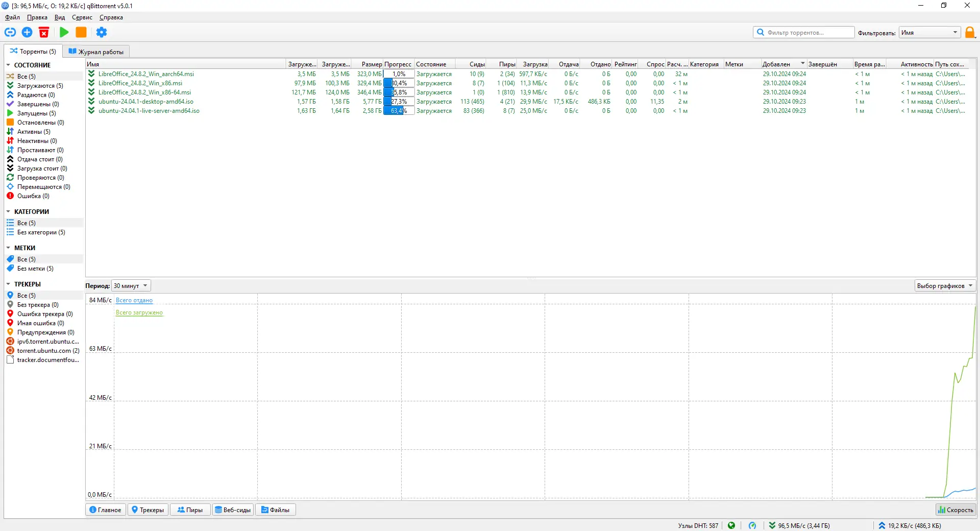Toggle alternative speed limits icon in status bar
Viewport: 980px width, 531px height.
point(752,525)
